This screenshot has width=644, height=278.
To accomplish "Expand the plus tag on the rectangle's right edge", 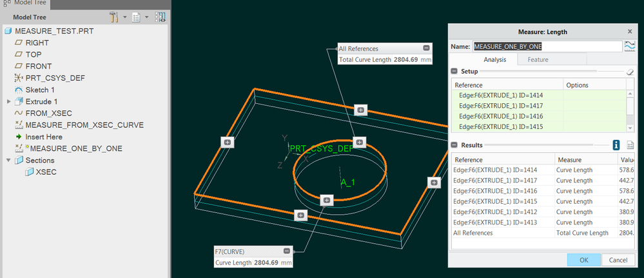I will click(x=434, y=182).
